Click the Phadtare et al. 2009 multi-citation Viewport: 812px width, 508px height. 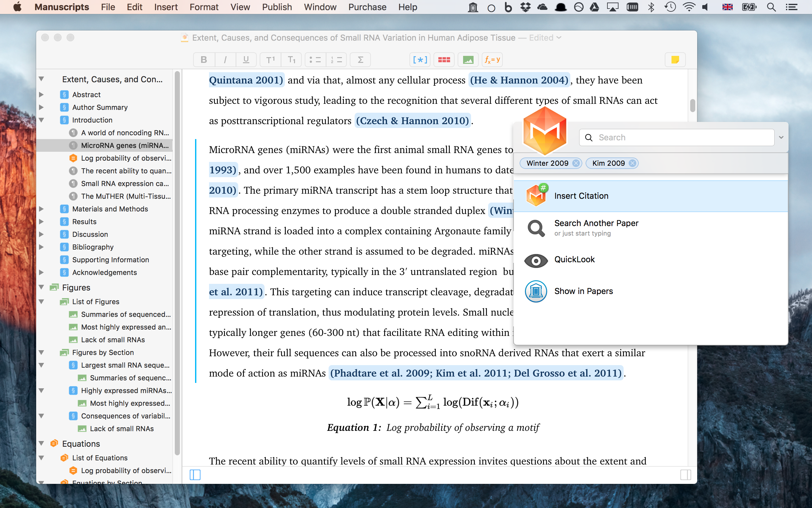pyautogui.click(x=476, y=373)
